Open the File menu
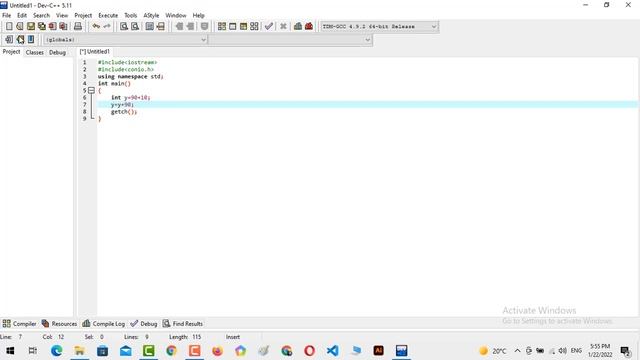The image size is (640, 360). pyautogui.click(x=7, y=16)
